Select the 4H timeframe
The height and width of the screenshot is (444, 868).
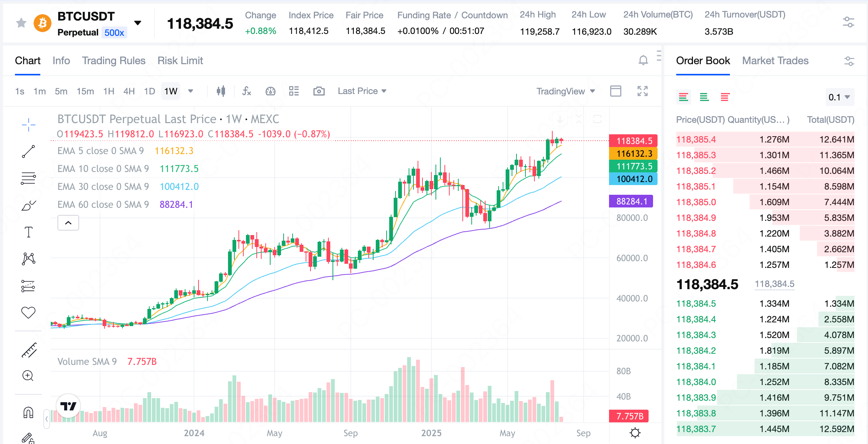129,91
